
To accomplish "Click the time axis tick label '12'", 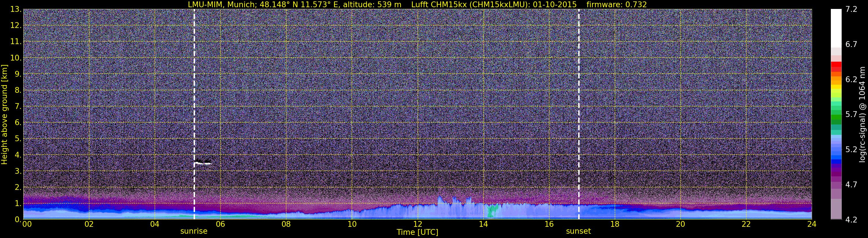I will [x=417, y=224].
